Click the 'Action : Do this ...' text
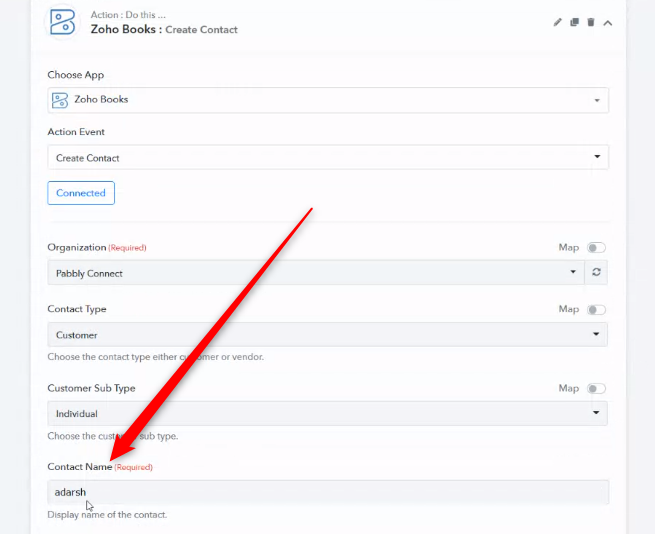The width and height of the screenshot is (655, 534). 128,15
